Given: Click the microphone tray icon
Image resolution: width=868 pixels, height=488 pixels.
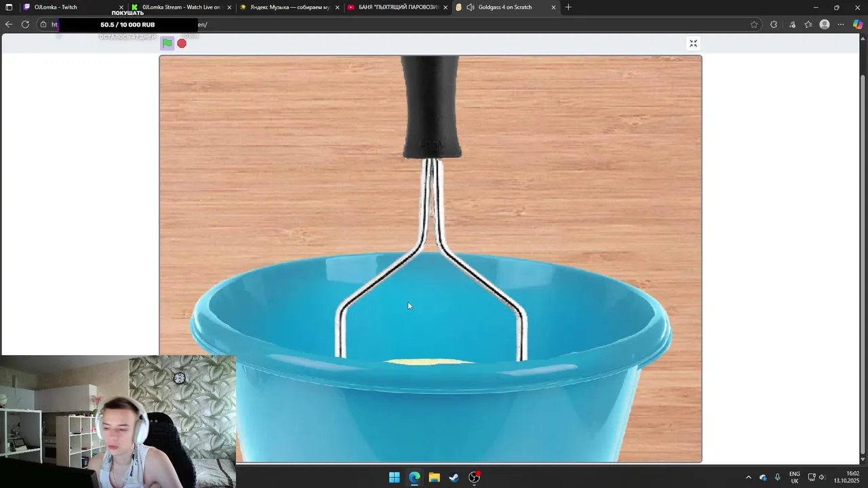Looking at the screenshot, I should [x=777, y=477].
